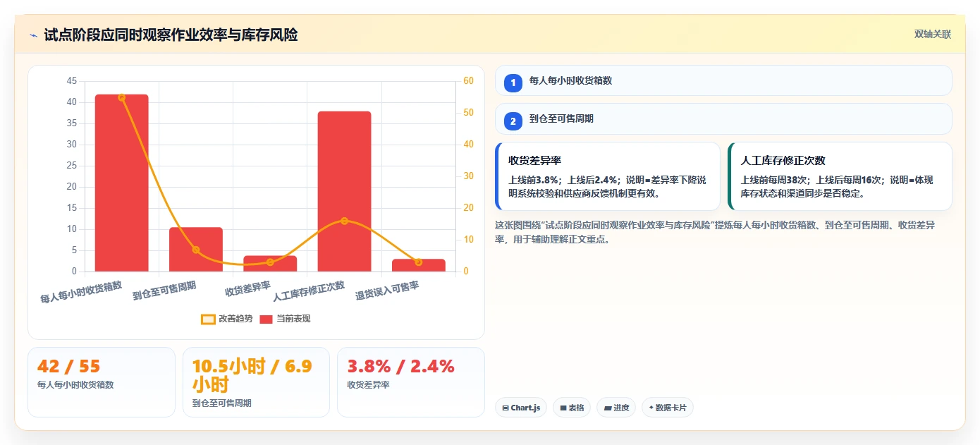Click the 10.5小时 / 6.9小时 metric card
The height and width of the screenshot is (445, 980).
(x=256, y=382)
